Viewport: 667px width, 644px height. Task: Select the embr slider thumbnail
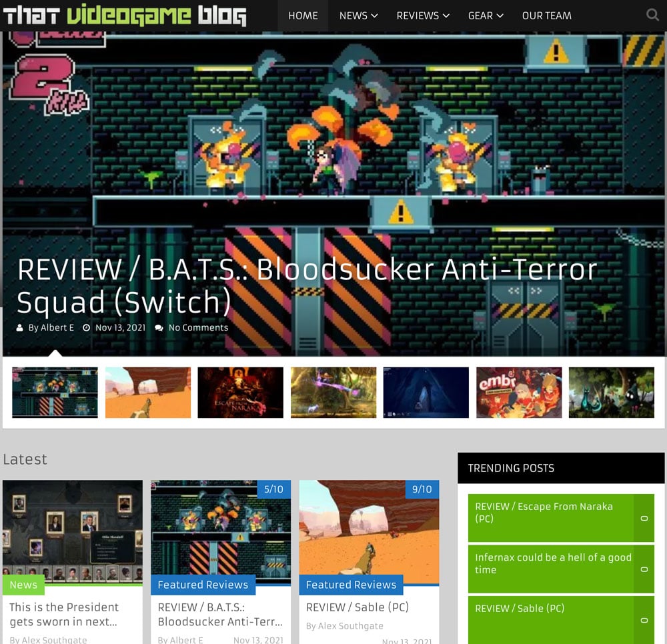coord(519,393)
